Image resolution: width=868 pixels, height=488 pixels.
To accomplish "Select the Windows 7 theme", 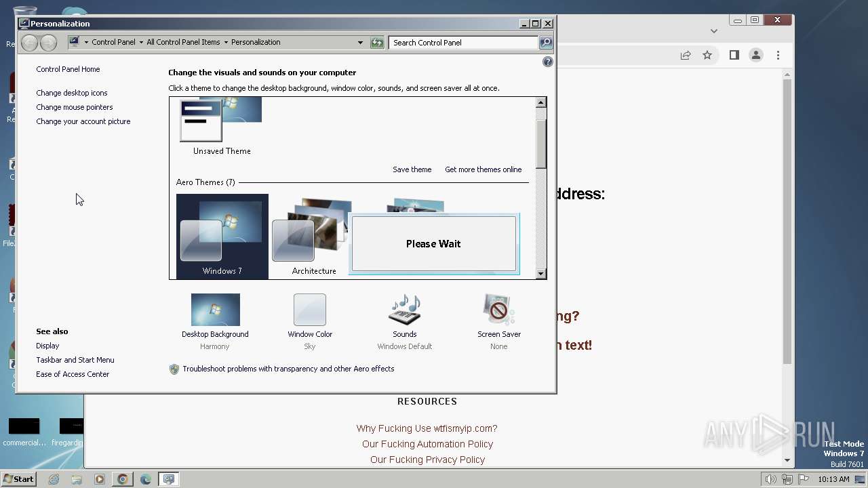I will click(x=222, y=237).
